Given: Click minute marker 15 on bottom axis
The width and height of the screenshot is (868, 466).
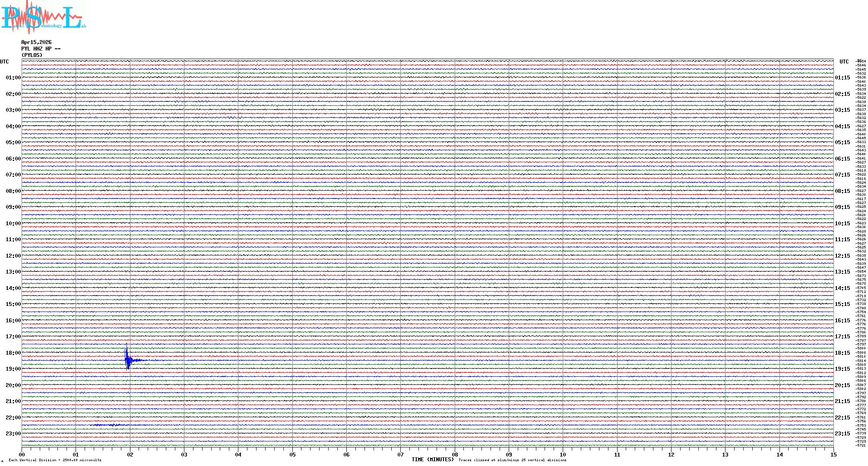Looking at the screenshot, I should click(833, 454).
